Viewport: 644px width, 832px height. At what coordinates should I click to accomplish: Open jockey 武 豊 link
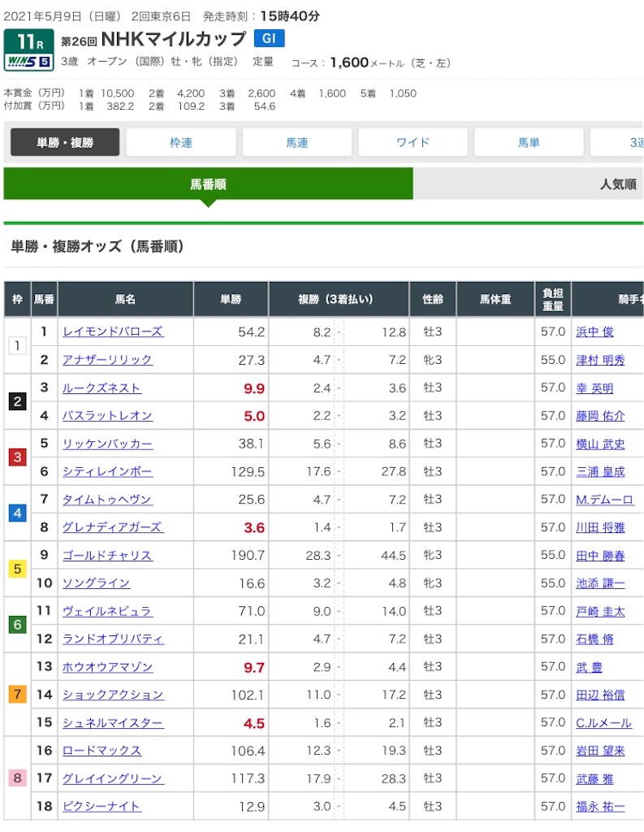tap(590, 667)
